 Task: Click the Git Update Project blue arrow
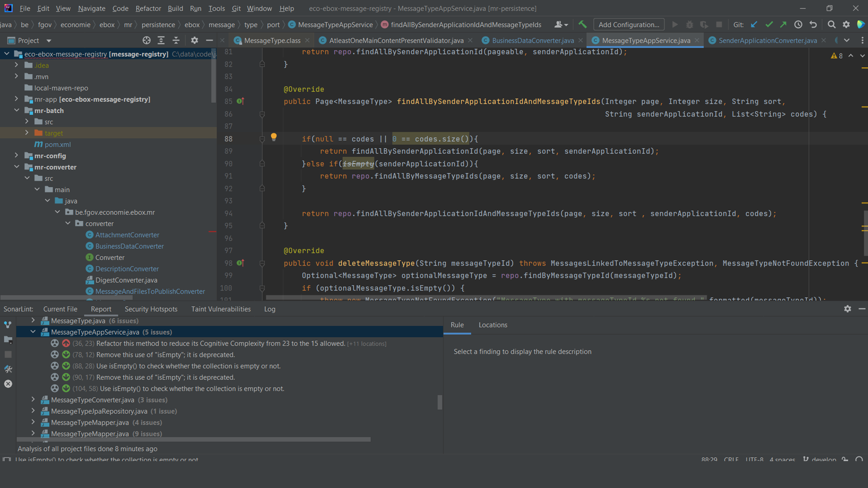click(754, 25)
